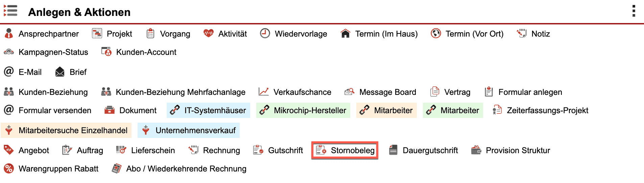644x183 pixels.
Task: Create Abo / Wiederkehrende Rechnung
Action: pos(179,168)
